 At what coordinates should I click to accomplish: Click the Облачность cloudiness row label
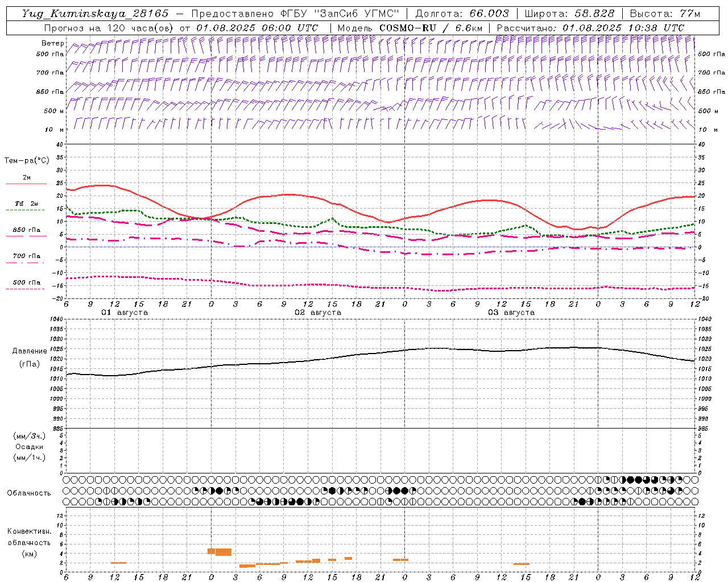[29, 493]
